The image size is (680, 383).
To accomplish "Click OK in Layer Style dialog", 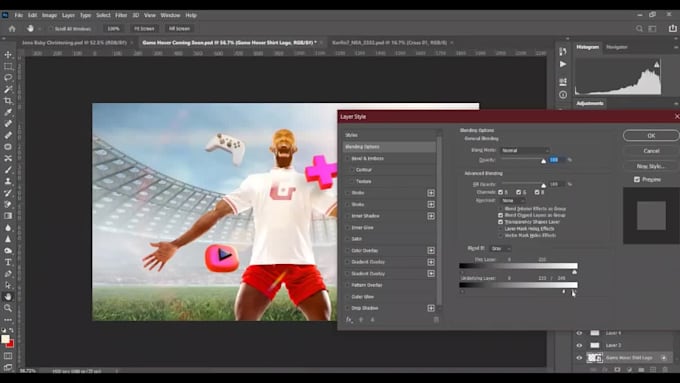I will tap(651, 136).
